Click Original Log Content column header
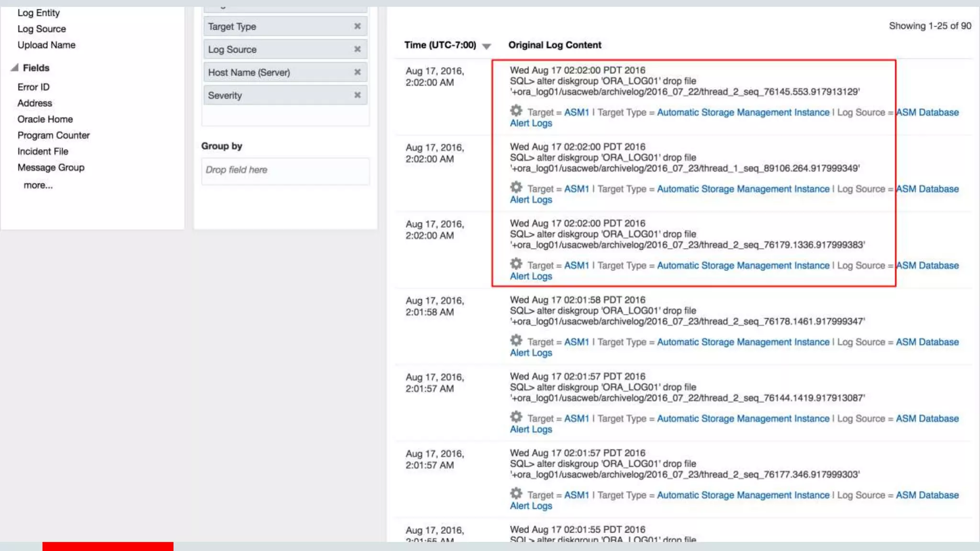The image size is (980, 551). 555,45
